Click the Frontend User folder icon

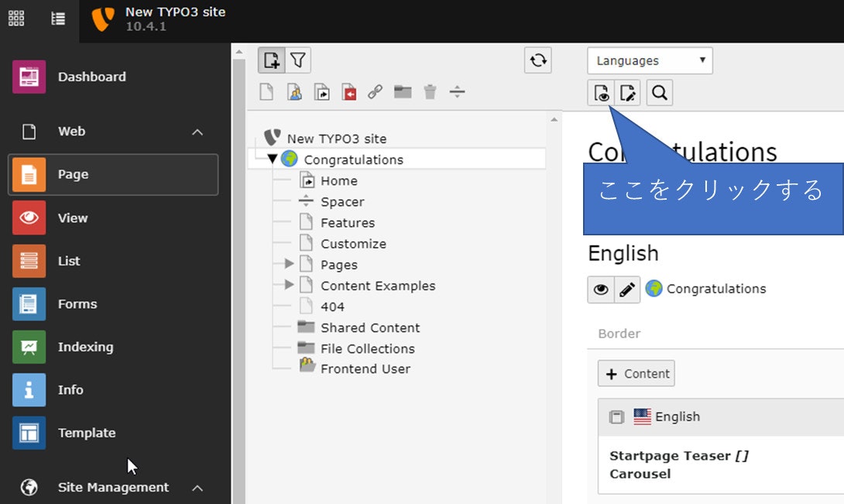click(307, 365)
